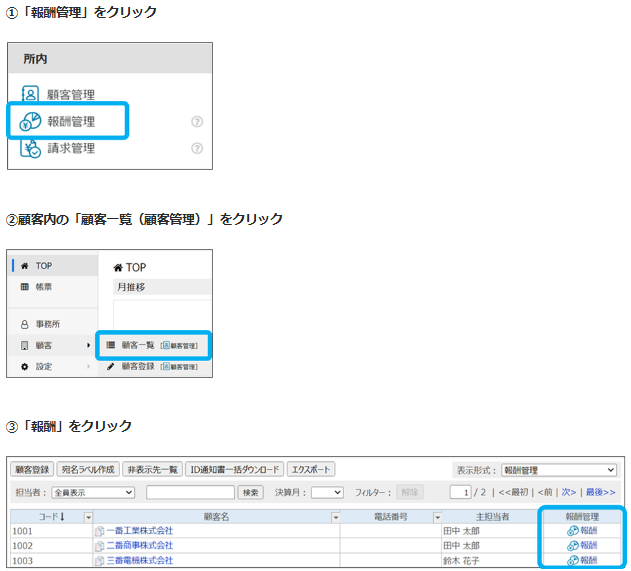The width and height of the screenshot is (631, 571).
Task: Click the search text field beside 検索
Action: 190,492
